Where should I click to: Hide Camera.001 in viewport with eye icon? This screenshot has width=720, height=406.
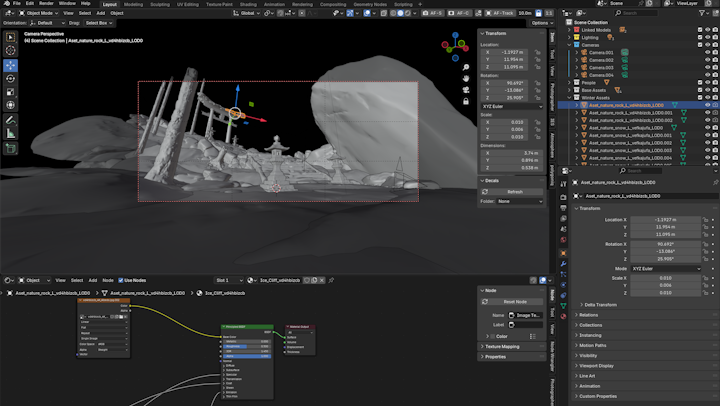pyautogui.click(x=708, y=52)
